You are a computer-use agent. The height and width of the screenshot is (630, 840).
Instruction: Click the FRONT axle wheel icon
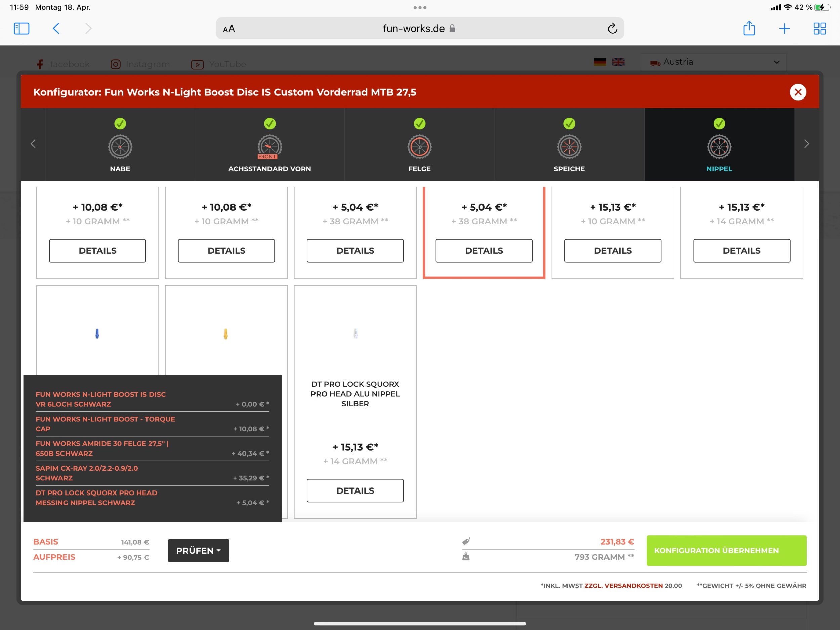(x=269, y=147)
